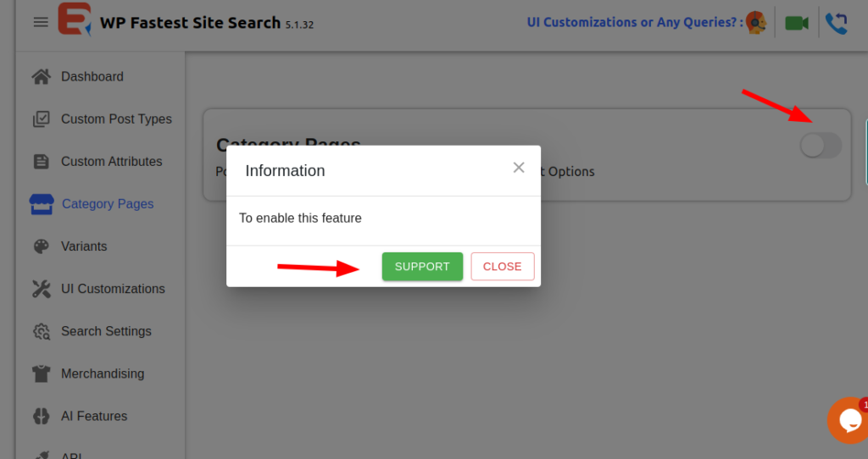Toggle the Category Pages switch
The height and width of the screenshot is (459, 868).
[821, 146]
